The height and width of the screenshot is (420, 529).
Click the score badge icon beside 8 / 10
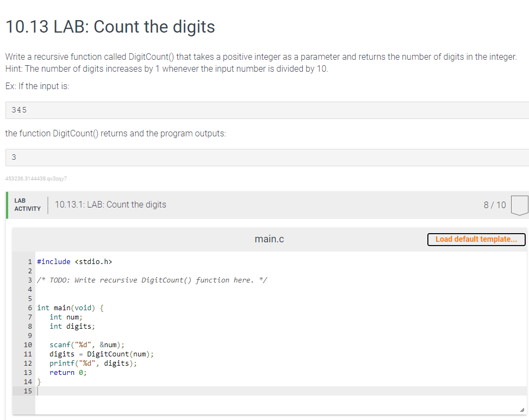[x=520, y=205]
